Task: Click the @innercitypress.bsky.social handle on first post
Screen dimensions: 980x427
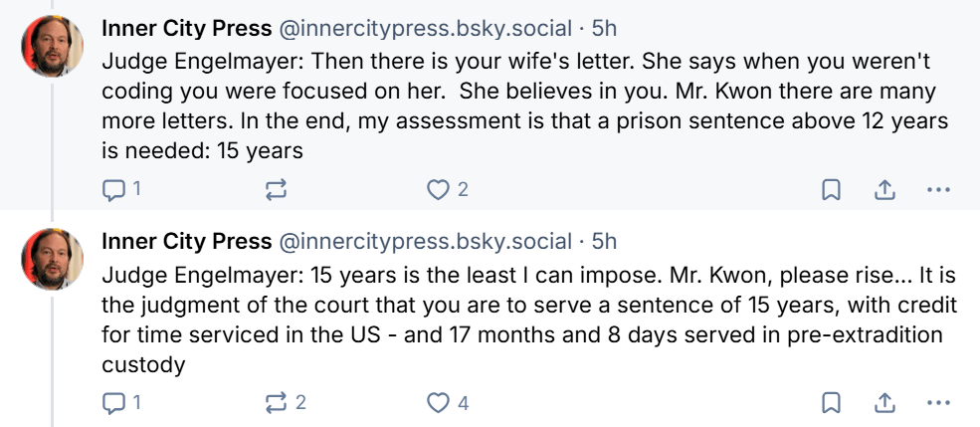Action: point(425,29)
